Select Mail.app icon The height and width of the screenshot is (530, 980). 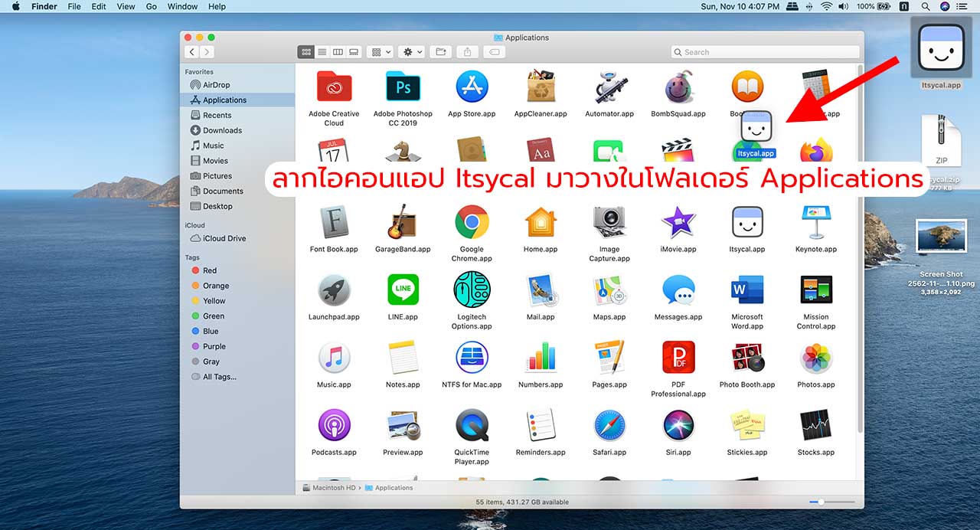coord(541,290)
